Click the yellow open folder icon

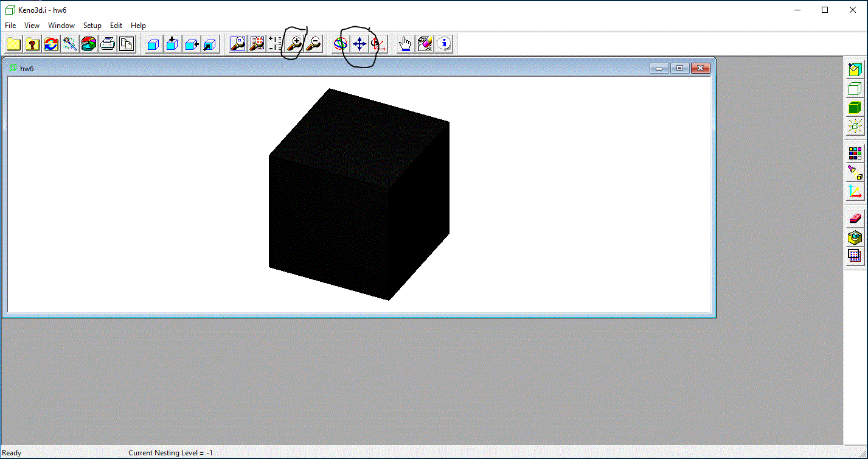click(x=13, y=44)
